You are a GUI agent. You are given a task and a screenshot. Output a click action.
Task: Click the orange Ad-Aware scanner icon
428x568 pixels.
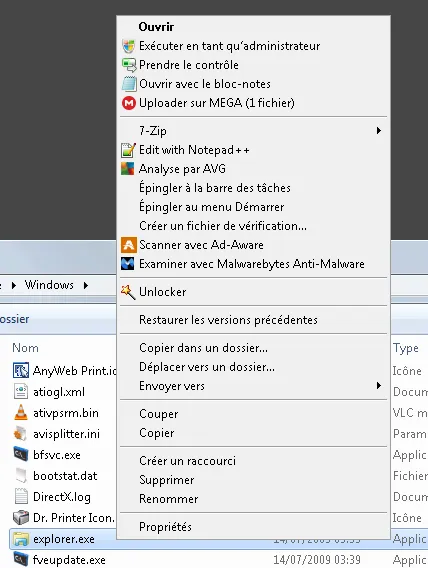click(128, 245)
